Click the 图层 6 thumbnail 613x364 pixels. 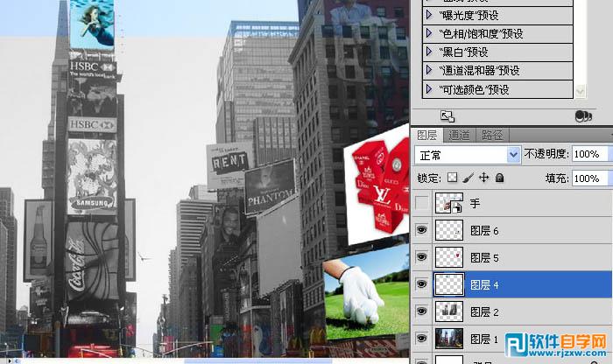448,230
